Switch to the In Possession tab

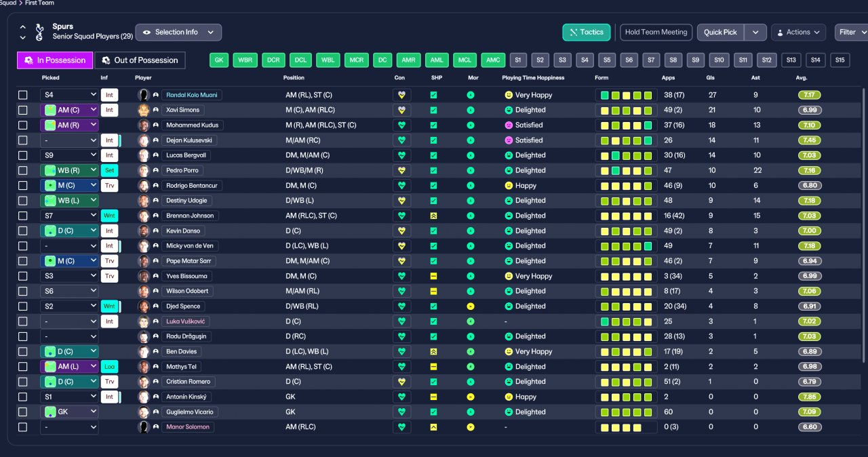(55, 60)
